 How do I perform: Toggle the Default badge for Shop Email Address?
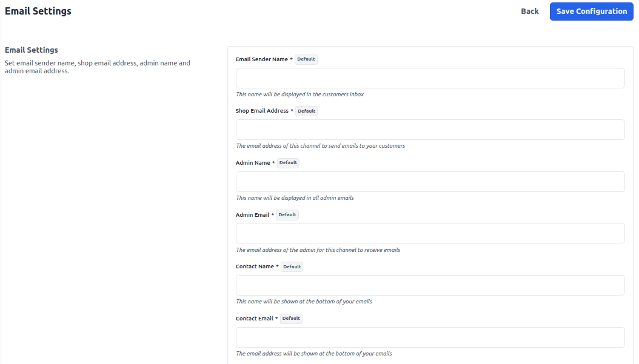pyautogui.click(x=306, y=111)
